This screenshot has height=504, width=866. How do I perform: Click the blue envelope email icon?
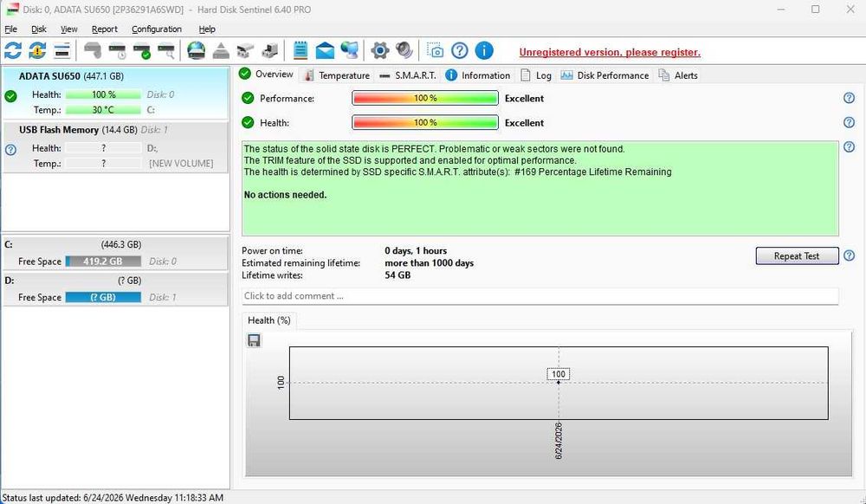tap(325, 51)
